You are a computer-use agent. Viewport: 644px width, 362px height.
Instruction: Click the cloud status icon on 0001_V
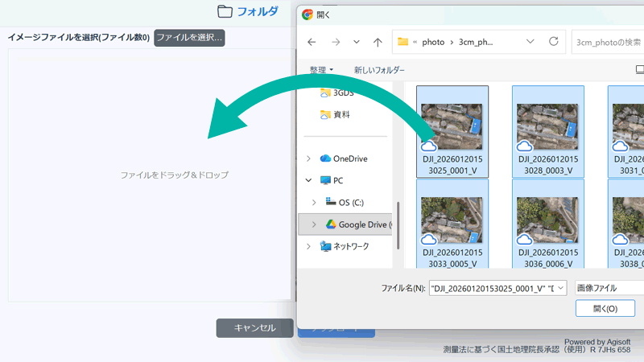coord(429,146)
